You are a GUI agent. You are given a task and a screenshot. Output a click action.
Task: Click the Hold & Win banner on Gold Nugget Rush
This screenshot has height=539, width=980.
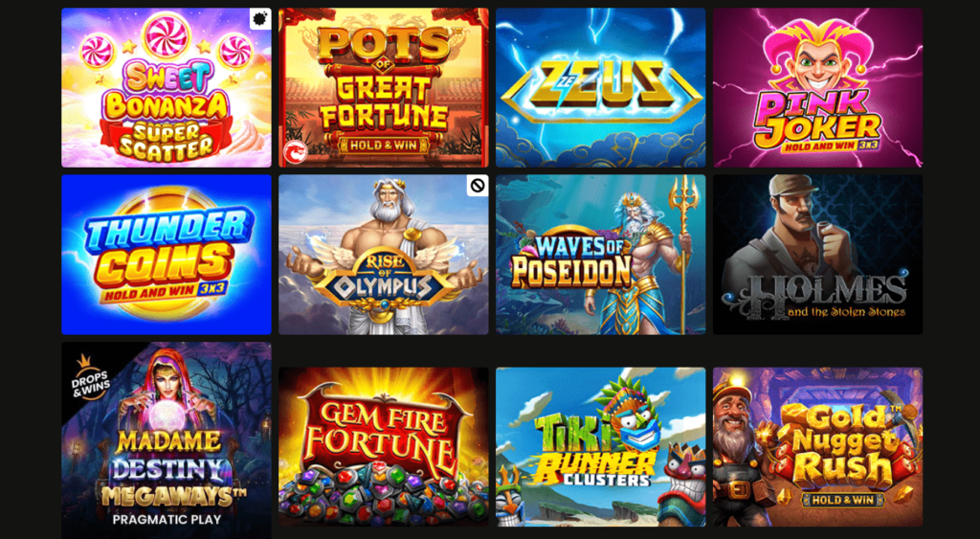click(843, 499)
